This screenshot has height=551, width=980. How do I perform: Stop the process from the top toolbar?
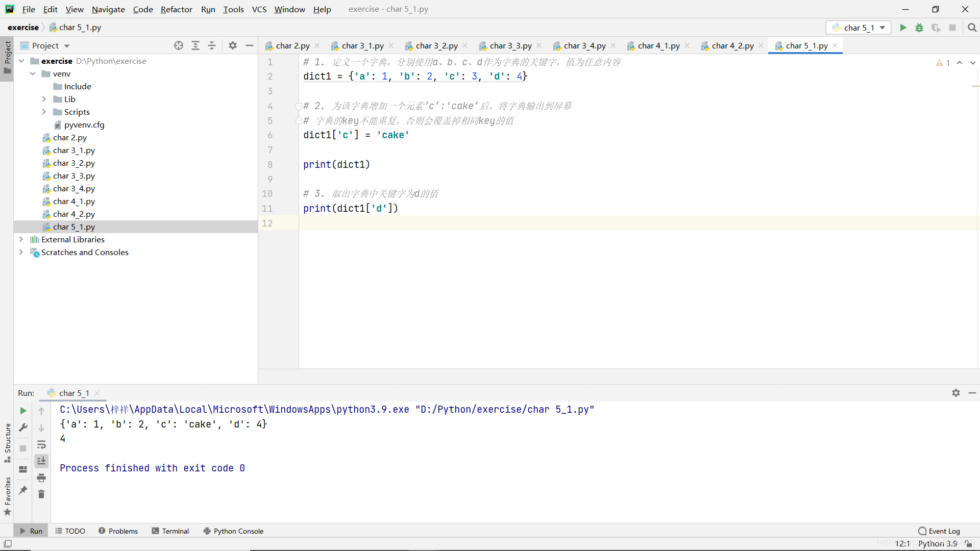[952, 28]
